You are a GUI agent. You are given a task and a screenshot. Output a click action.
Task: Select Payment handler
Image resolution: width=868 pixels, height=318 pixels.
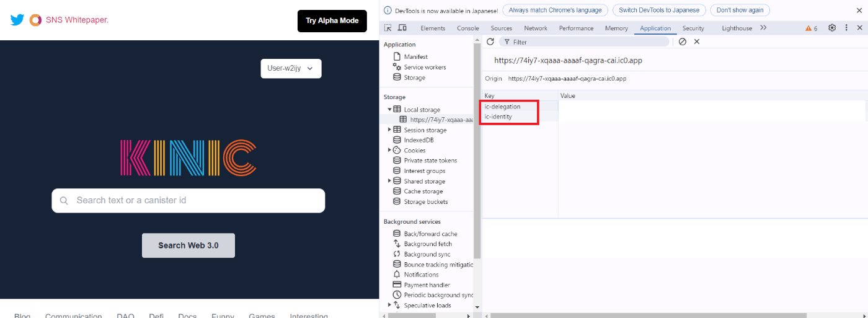coord(427,285)
